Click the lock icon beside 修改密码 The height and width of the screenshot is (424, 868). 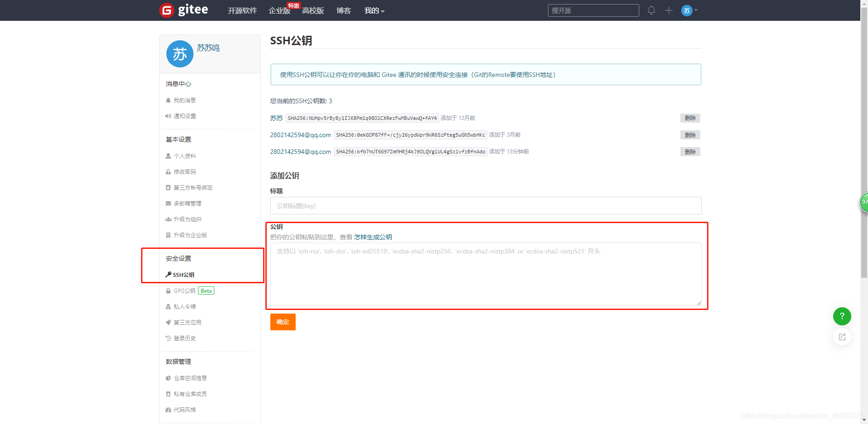coord(168,172)
